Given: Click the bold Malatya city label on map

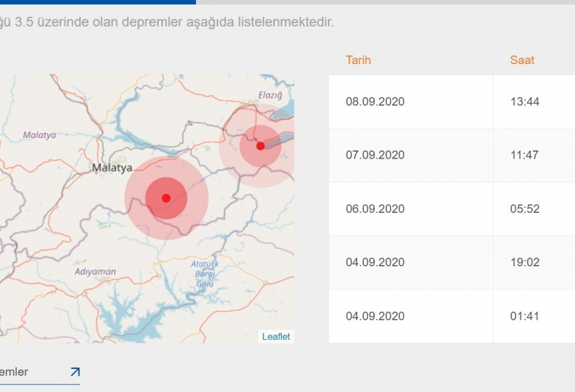Looking at the screenshot, I should coord(112,168).
